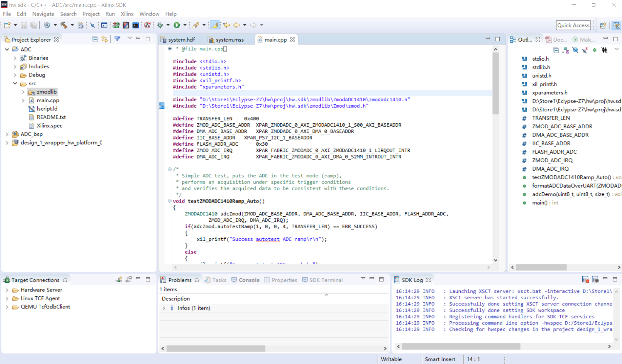Open the Run dropdown arrow
The height and width of the screenshot is (364, 622).
pos(185,25)
